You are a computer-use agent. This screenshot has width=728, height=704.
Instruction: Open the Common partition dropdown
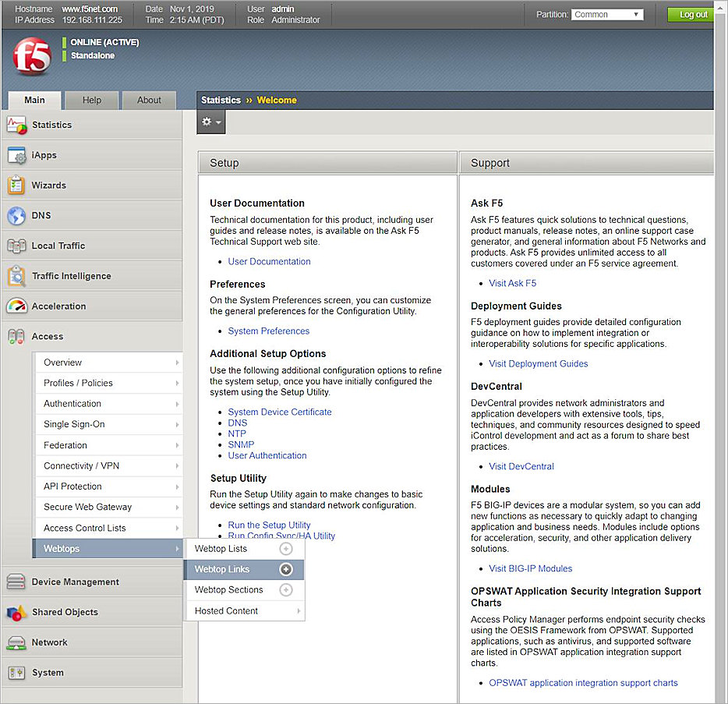coord(607,13)
